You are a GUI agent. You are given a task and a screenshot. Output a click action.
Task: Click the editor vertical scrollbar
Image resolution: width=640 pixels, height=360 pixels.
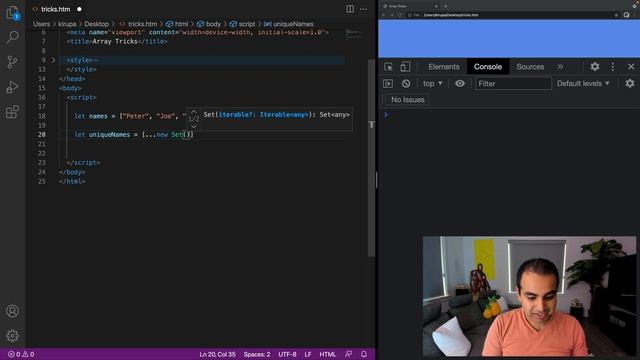click(x=371, y=157)
